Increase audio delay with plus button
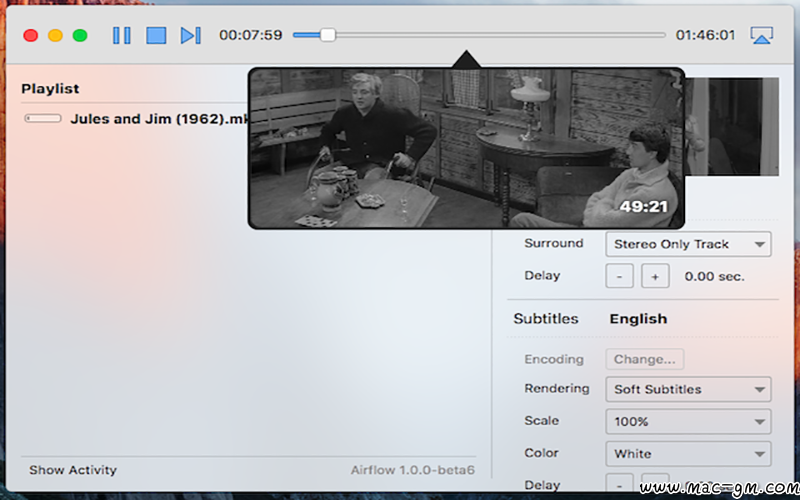Viewport: 800px width, 500px height. tap(655, 276)
